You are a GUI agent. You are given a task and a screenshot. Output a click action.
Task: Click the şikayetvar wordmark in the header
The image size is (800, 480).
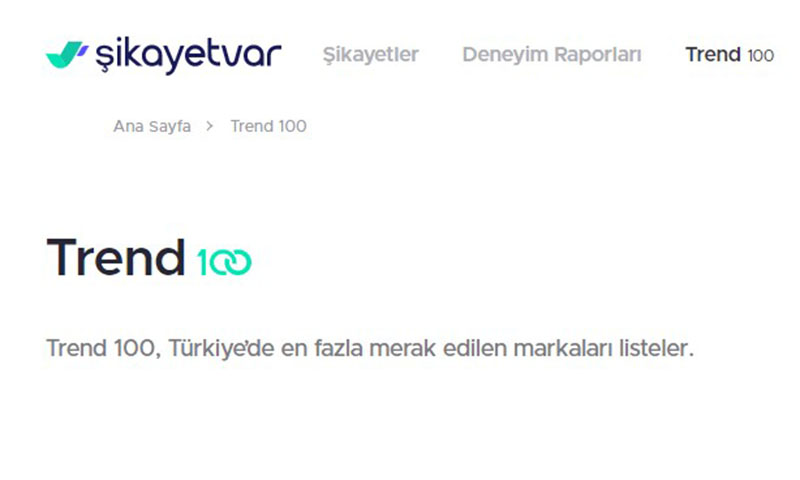(188, 55)
